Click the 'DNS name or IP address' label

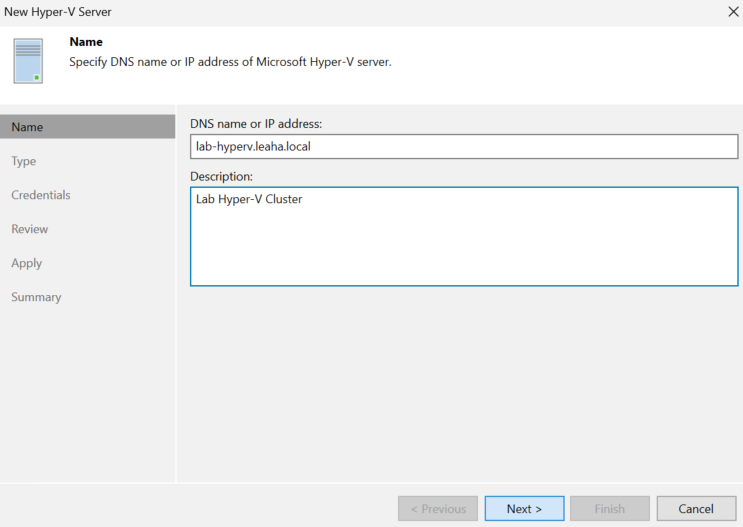point(256,124)
